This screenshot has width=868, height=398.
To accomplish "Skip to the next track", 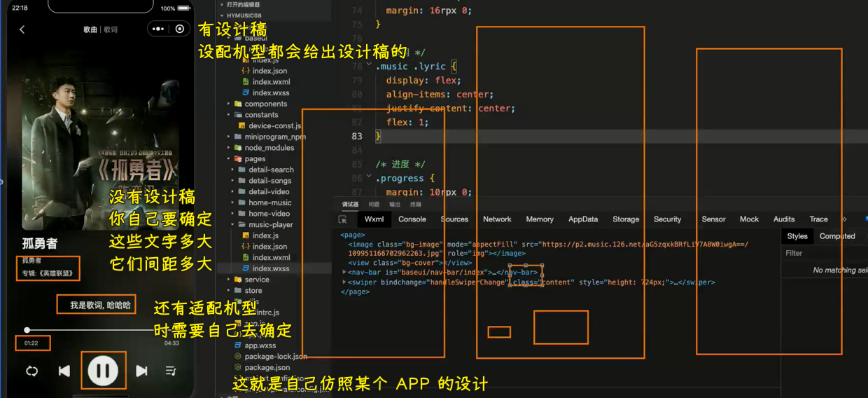I will coord(141,371).
